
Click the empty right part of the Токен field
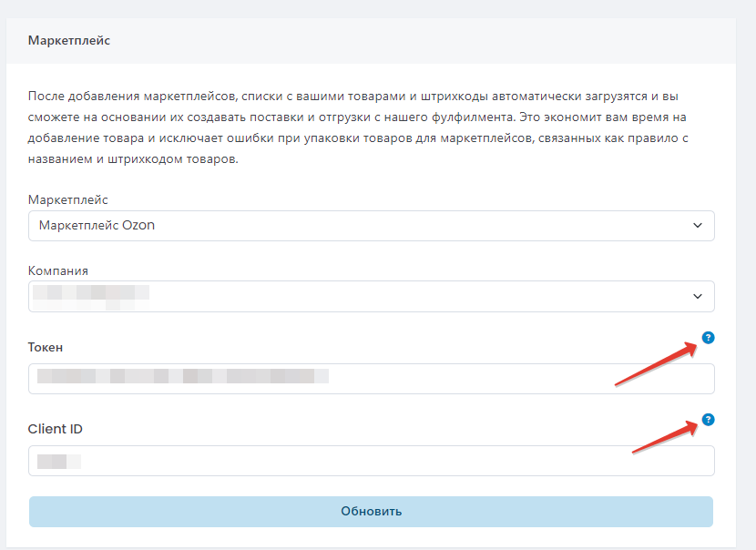point(547,379)
